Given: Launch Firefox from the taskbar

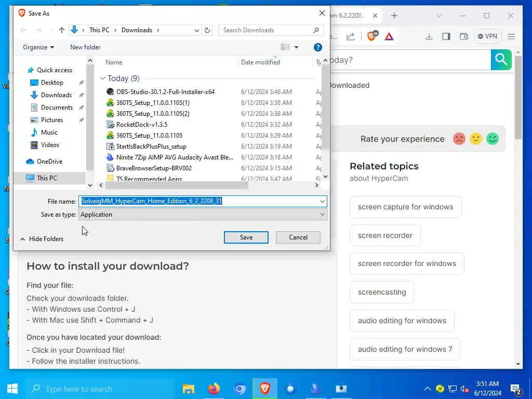Looking at the screenshot, I should coord(214,389).
